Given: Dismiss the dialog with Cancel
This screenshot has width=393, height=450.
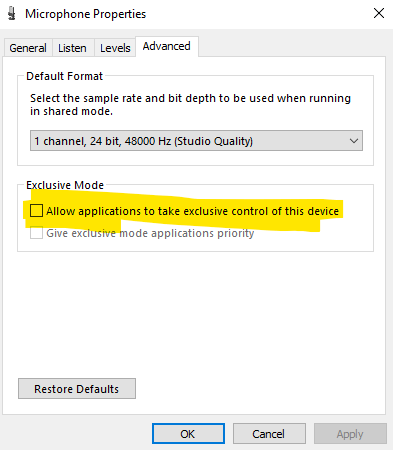Looking at the screenshot, I should (269, 434).
